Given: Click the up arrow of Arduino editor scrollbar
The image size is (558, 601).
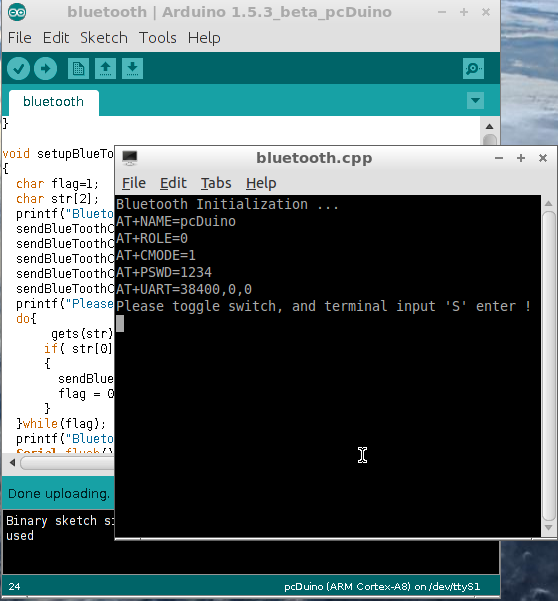Looking at the screenshot, I should click(489, 126).
